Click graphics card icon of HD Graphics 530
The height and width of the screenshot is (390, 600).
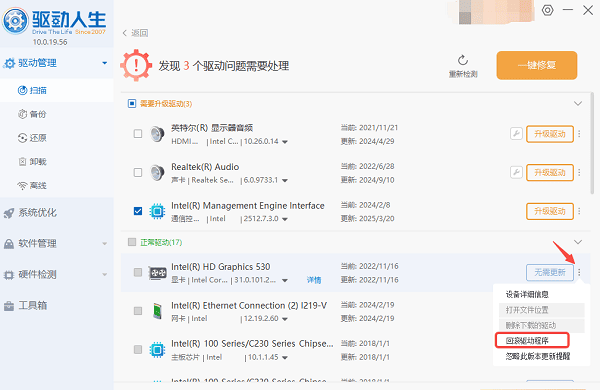[x=157, y=273]
